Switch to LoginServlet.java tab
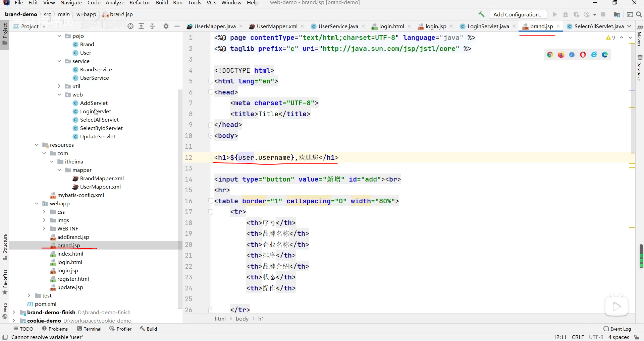Viewport: 644px width, 341px height. click(x=488, y=26)
